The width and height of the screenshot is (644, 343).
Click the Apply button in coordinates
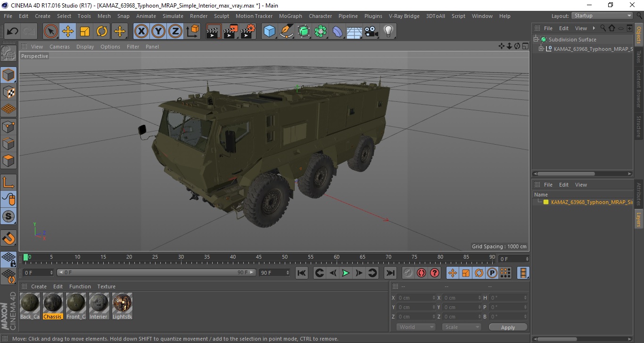coord(508,327)
